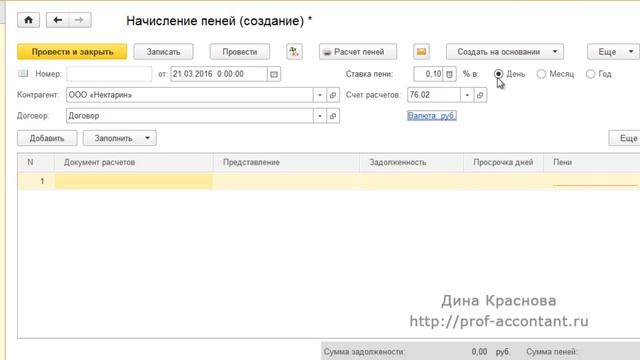This screenshot has width=640, height=360.
Task: Select the Год rate period
Action: pos(590,74)
